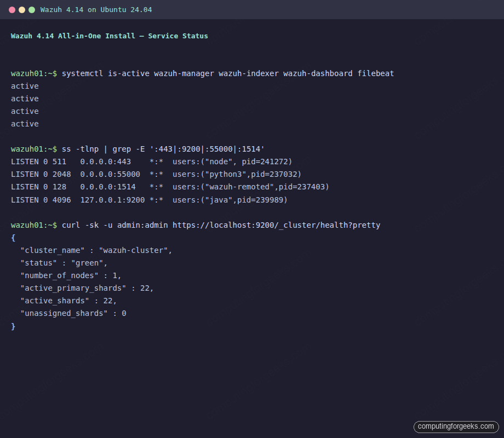Click the opening curly brace of JSON output

tap(13, 238)
